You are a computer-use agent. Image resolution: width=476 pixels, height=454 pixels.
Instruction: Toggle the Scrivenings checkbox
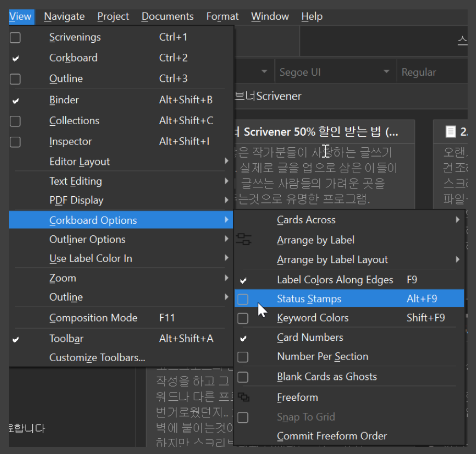coord(15,38)
